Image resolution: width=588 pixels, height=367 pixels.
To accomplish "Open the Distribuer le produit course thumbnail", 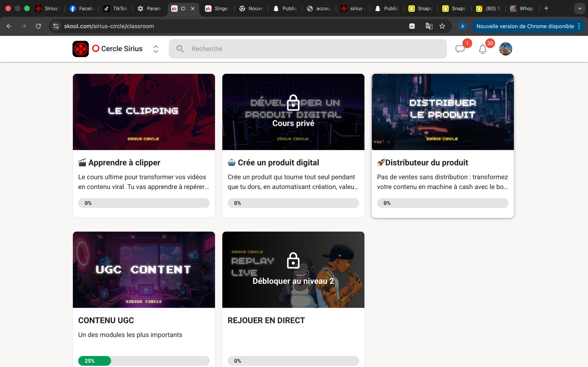I will click(442, 112).
